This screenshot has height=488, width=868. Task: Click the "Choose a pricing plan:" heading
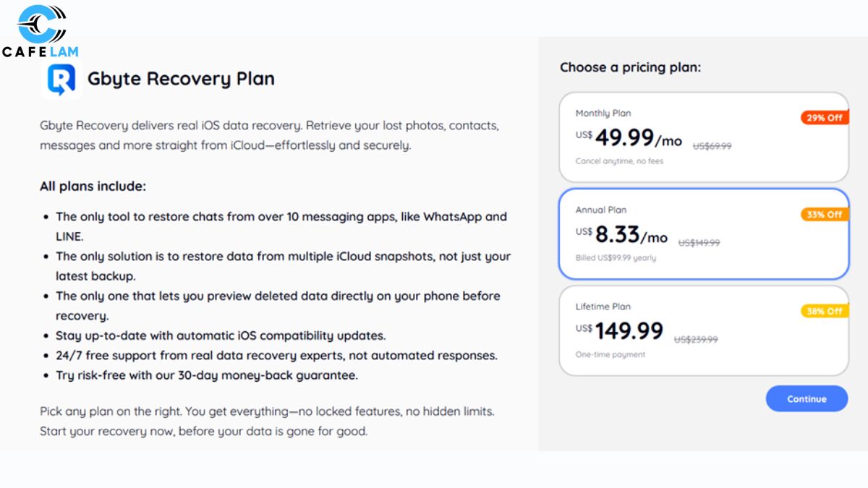pos(631,68)
